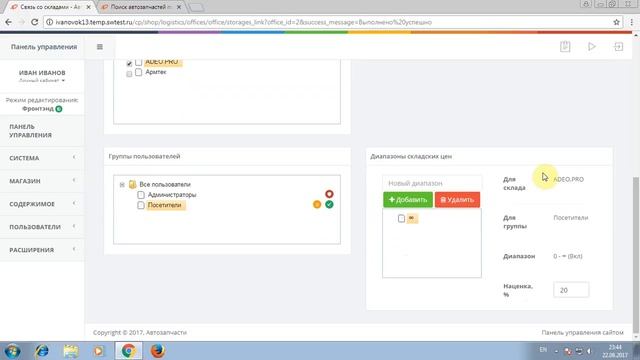Expand the Система menu section
The height and width of the screenshot is (360, 640).
point(42,158)
